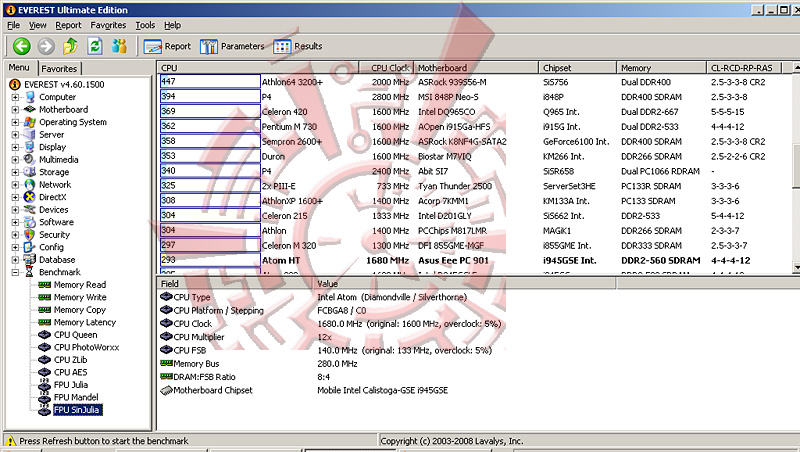This screenshot has height=452, width=800.
Task: Select Memory Read benchmark icon
Action: 44,285
